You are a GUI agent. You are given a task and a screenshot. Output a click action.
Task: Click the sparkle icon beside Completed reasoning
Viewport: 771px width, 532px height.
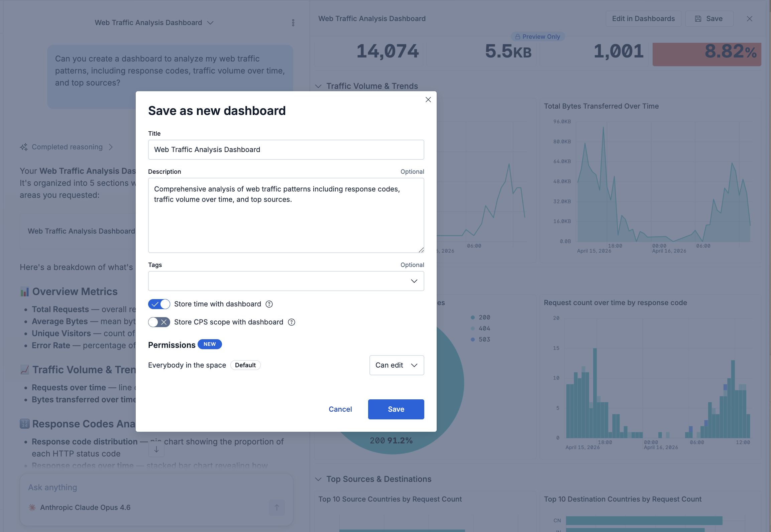(23, 147)
